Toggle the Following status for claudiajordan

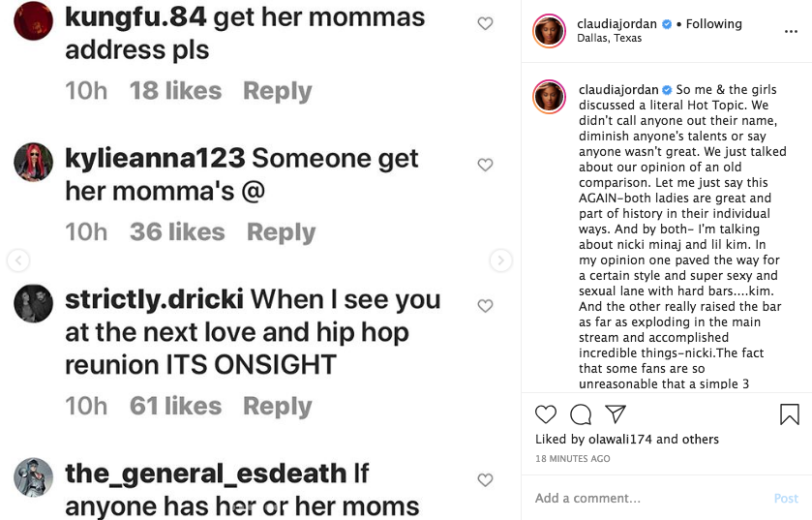(x=714, y=24)
